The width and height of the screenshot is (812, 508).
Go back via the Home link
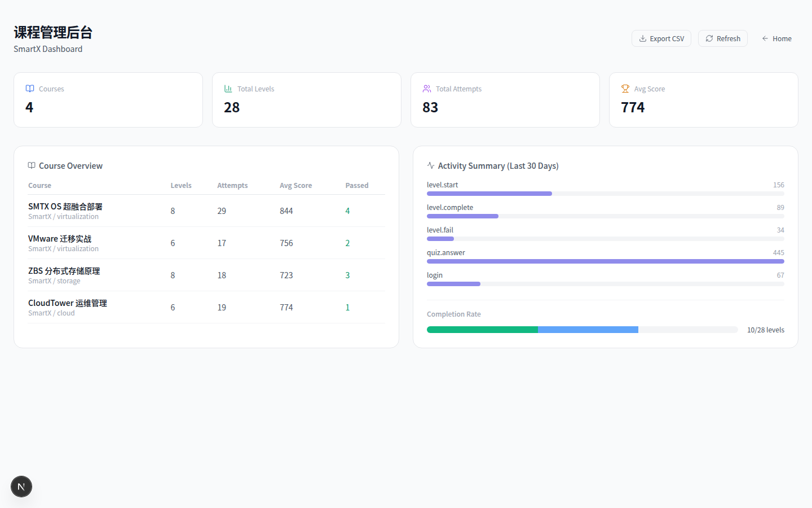tap(776, 38)
